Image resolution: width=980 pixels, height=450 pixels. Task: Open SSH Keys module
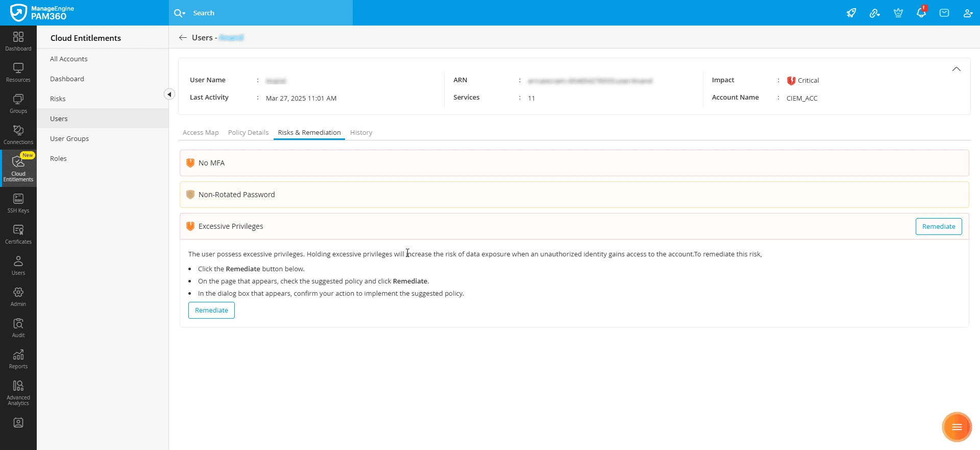pyautogui.click(x=18, y=203)
